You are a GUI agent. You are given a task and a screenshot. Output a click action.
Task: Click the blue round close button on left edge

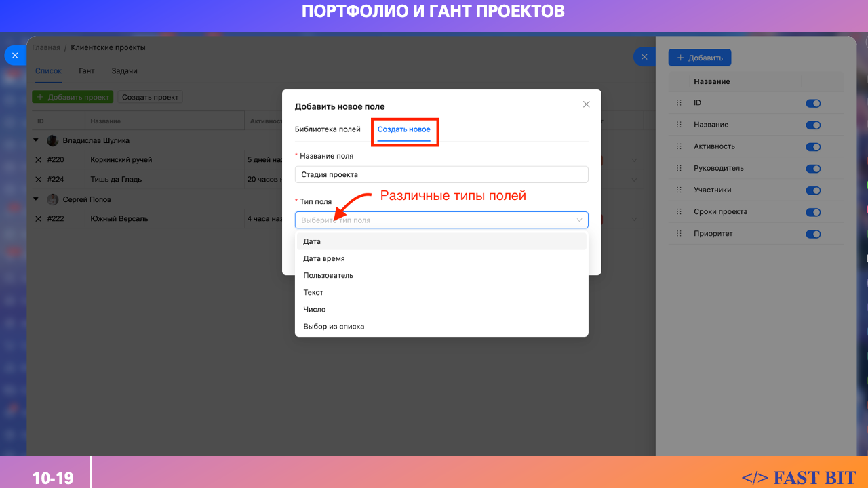point(15,56)
